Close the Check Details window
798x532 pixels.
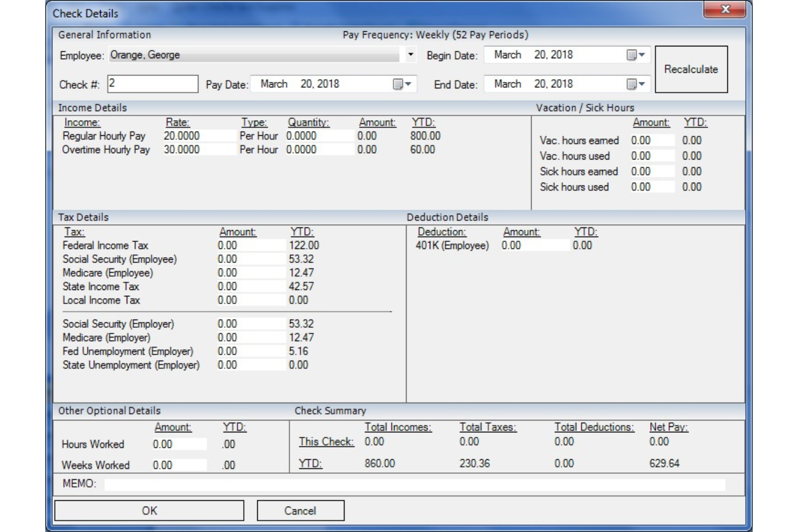coord(725,10)
